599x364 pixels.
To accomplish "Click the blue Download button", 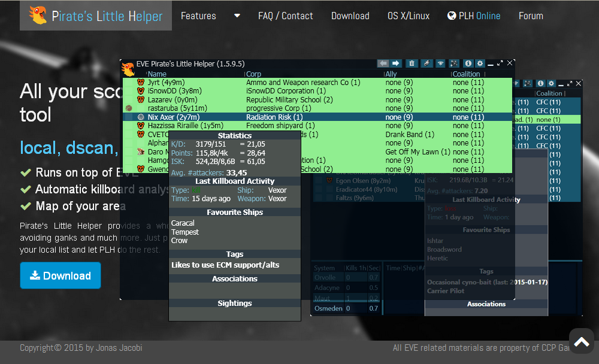I will click(x=60, y=275).
